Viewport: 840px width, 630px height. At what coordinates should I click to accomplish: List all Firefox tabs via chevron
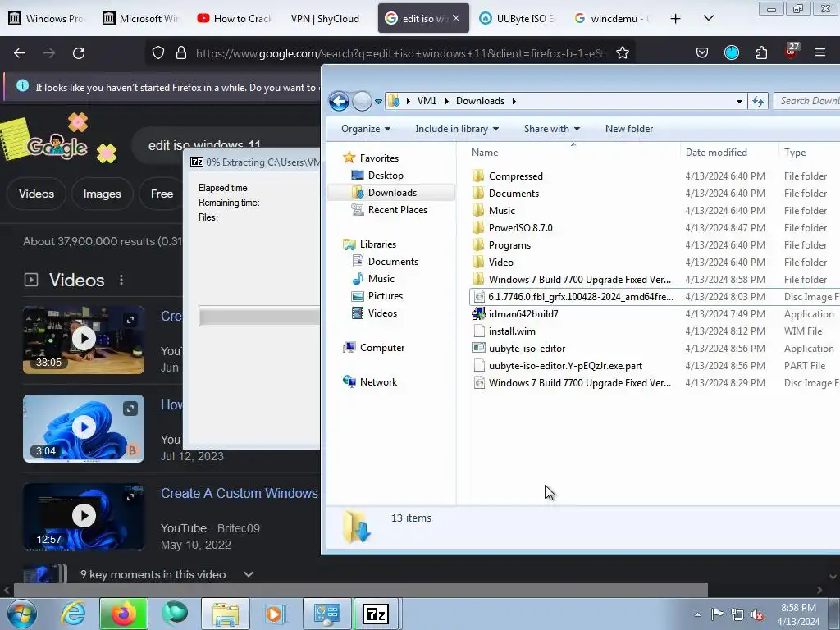click(708, 18)
